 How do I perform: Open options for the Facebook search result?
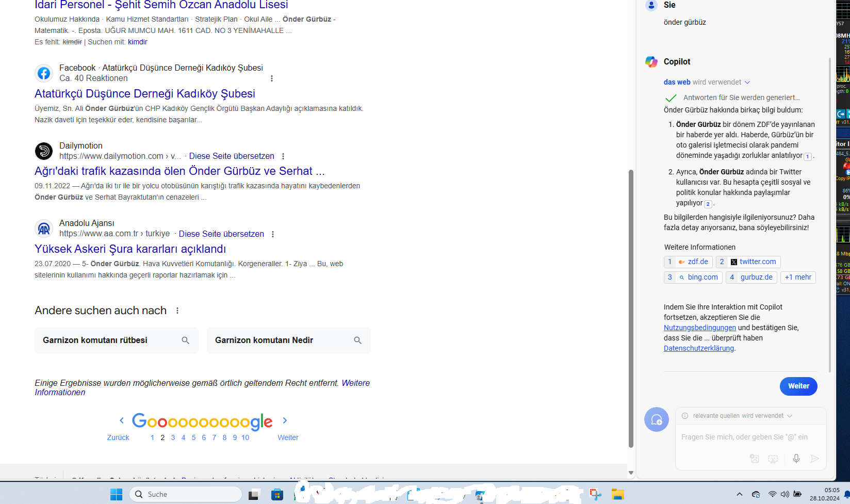(272, 78)
